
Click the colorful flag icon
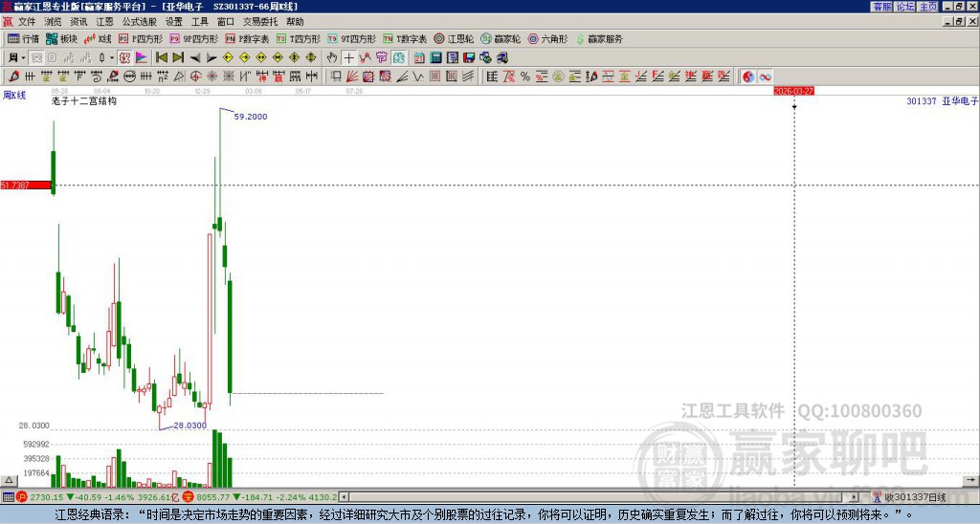(142, 58)
